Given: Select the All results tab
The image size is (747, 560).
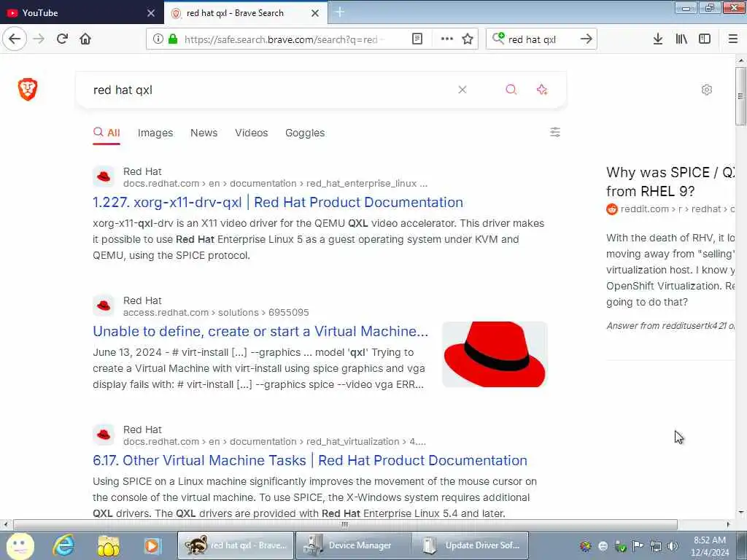Looking at the screenshot, I should coord(107,133).
